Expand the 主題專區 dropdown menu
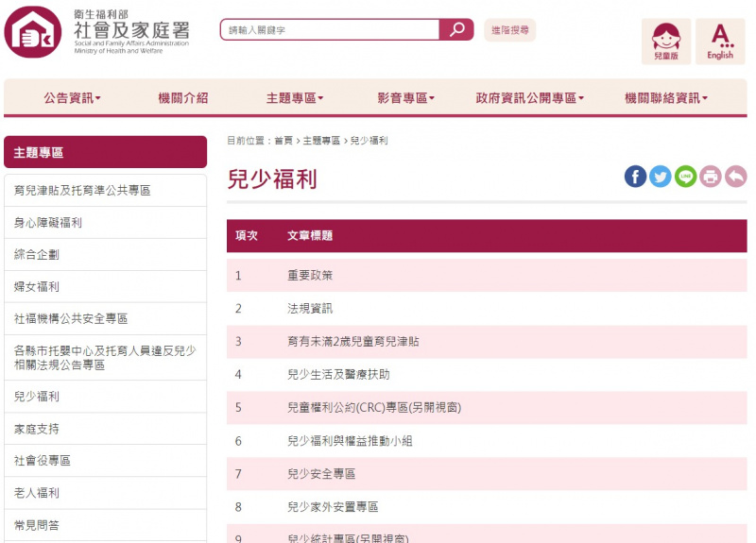The image size is (756, 543). pos(295,98)
